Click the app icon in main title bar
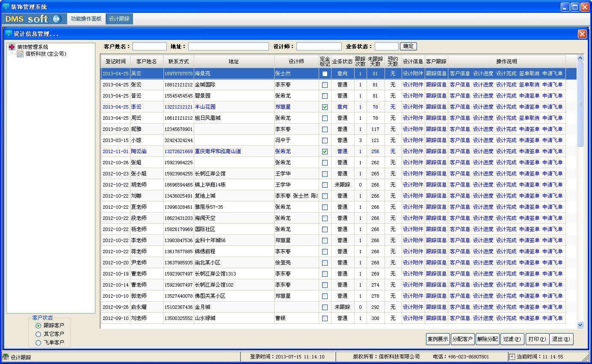This screenshot has width=592, height=364. coord(6,7)
